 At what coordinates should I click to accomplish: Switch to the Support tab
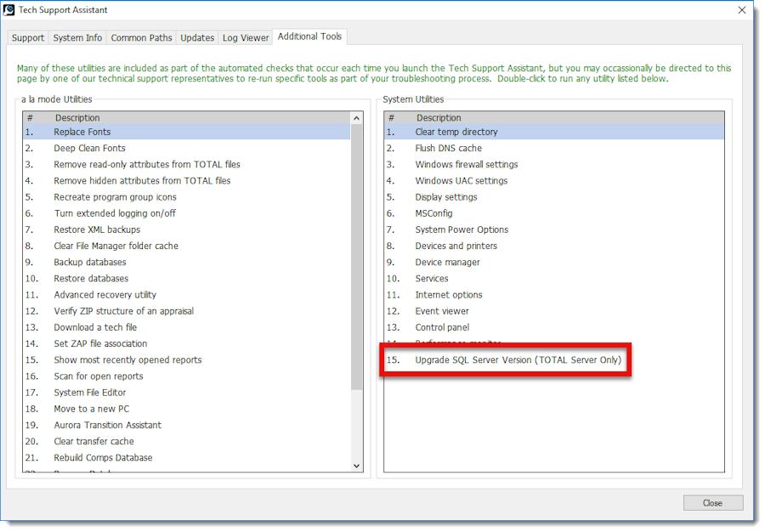coord(28,38)
